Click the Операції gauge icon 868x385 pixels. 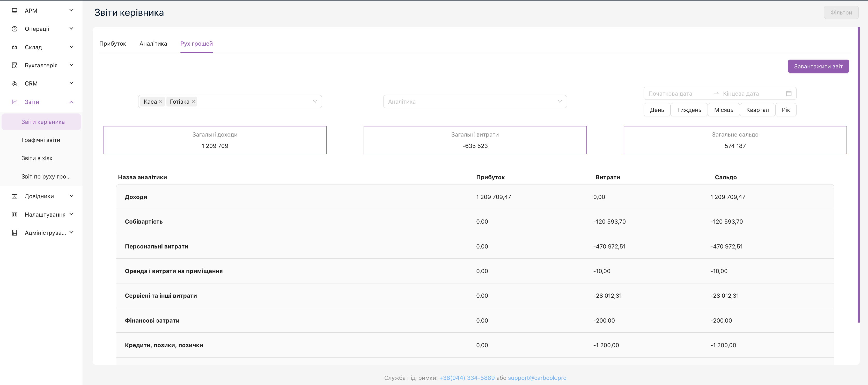[14, 29]
